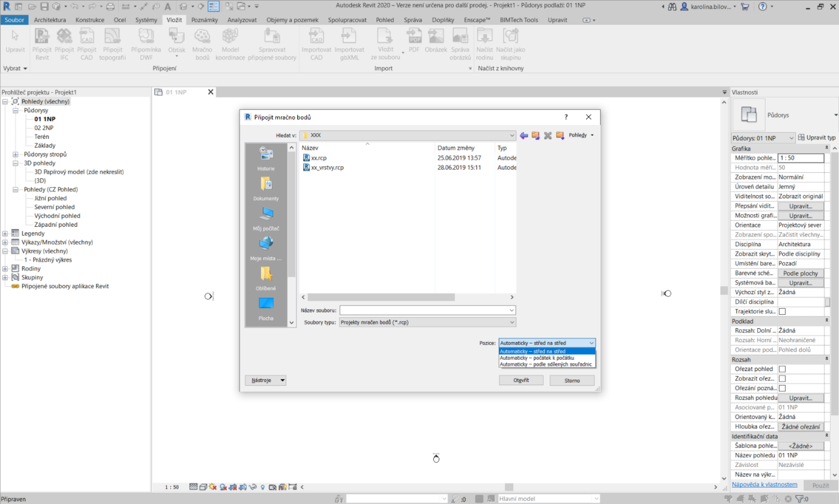Open the Soubory typu file type dropdown
This screenshot has width=839, height=504.
(427, 323)
